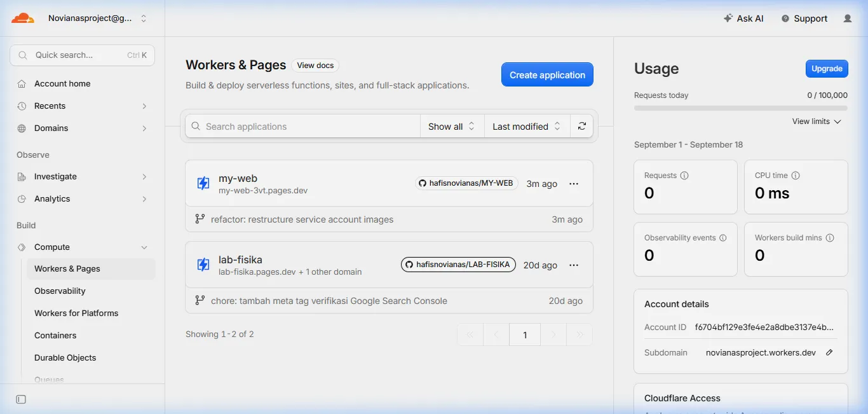
Task: Click the Compute diamond icon
Action: [x=22, y=247]
